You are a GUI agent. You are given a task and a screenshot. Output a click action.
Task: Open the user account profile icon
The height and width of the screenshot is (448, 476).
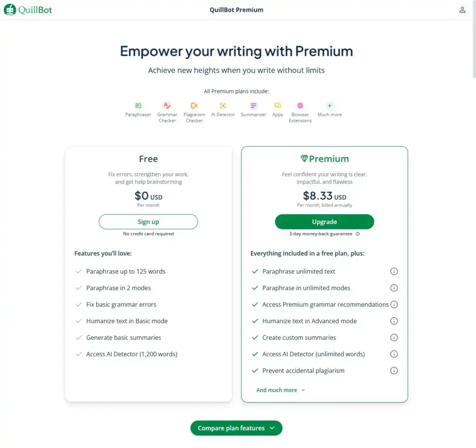point(462,10)
